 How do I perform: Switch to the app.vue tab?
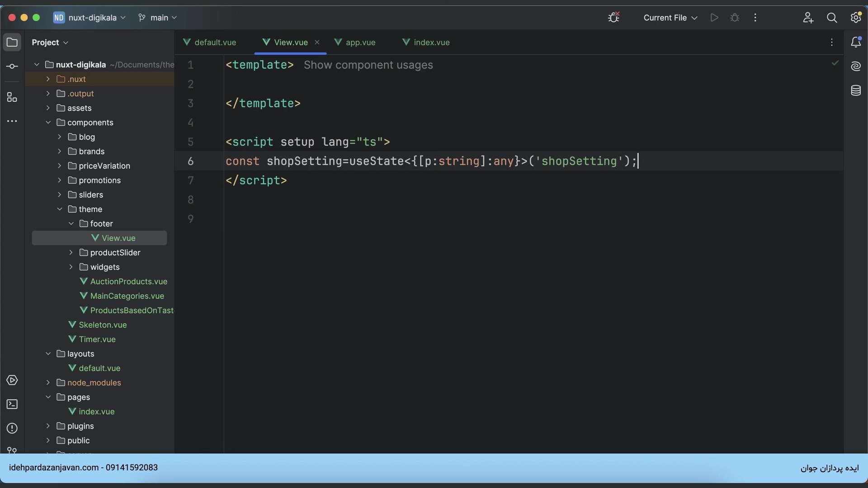pyautogui.click(x=360, y=42)
